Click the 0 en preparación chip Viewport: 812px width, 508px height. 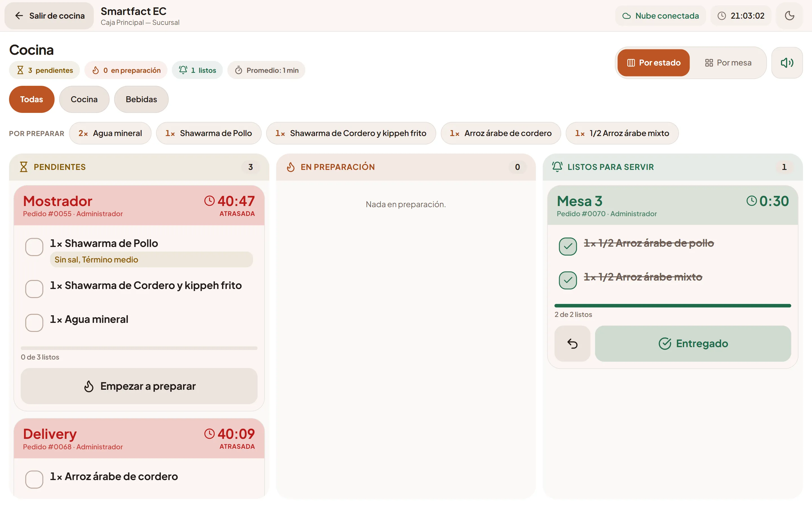(126, 70)
